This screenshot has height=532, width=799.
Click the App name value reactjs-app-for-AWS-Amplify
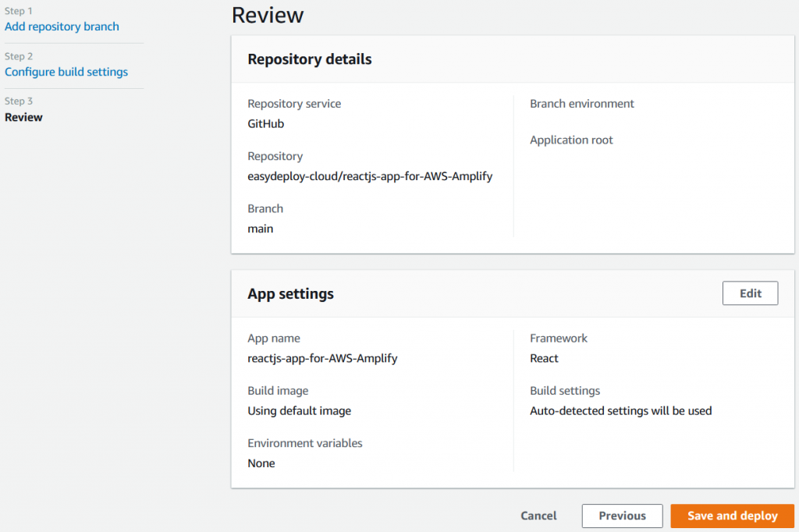click(322, 358)
